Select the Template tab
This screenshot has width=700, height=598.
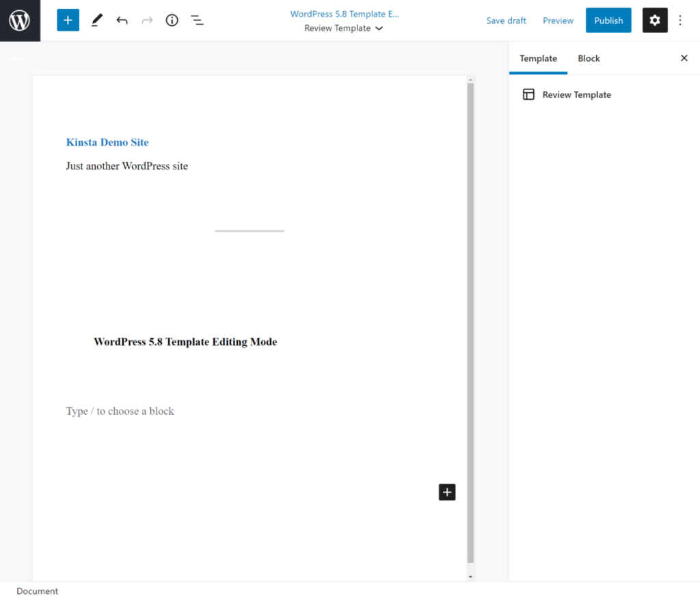[538, 58]
